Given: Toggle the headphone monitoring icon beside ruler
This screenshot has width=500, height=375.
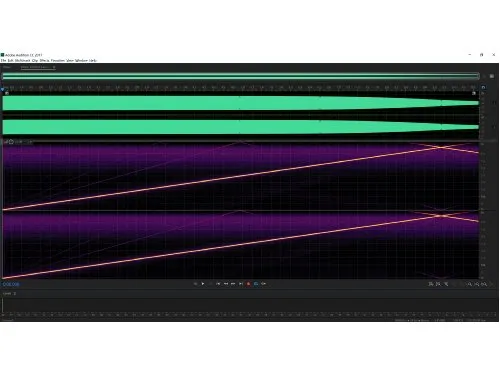Looking at the screenshot, I should point(483,88).
